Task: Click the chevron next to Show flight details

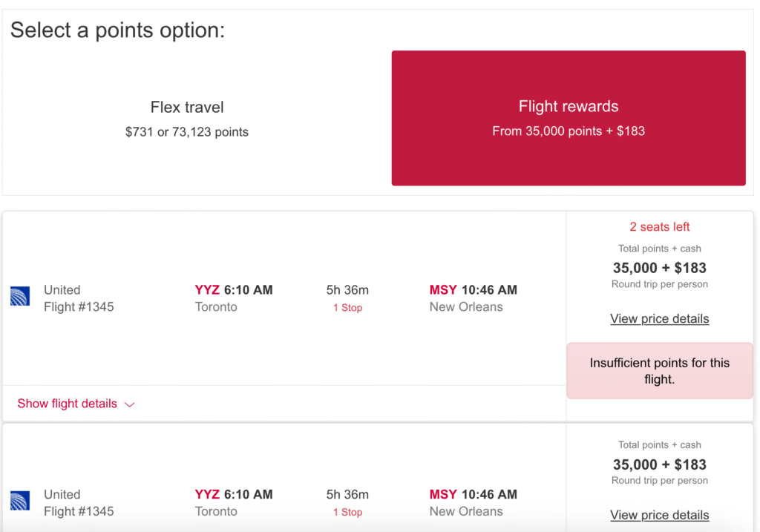Action: [130, 404]
